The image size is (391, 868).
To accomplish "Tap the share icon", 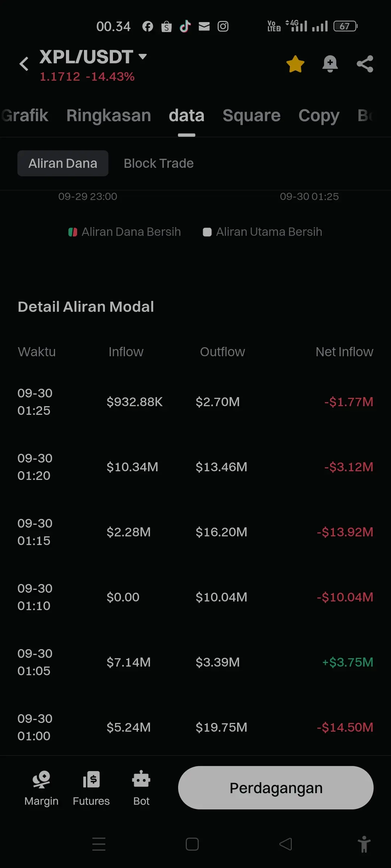I will pyautogui.click(x=365, y=64).
